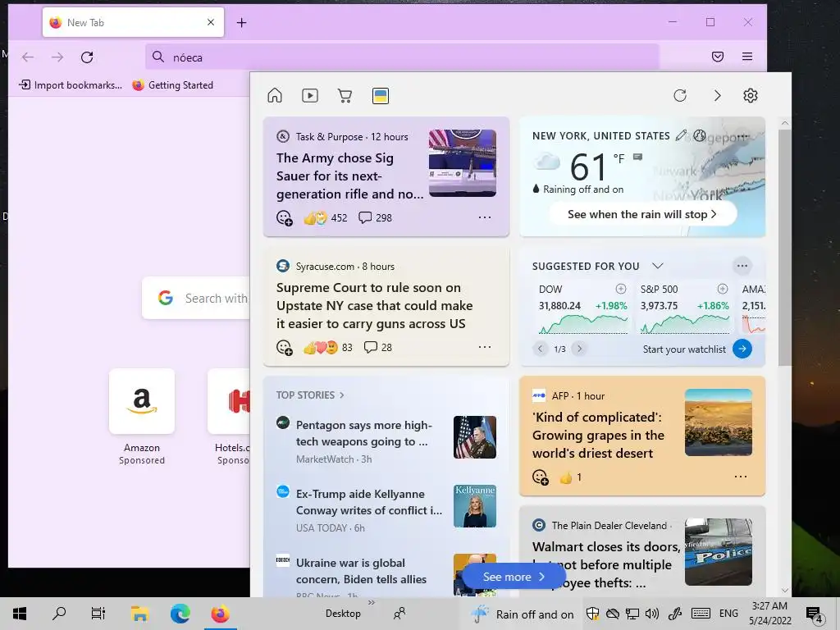This screenshot has width=840, height=630.
Task: Go to next watchlist page arrow
Action: (579, 349)
